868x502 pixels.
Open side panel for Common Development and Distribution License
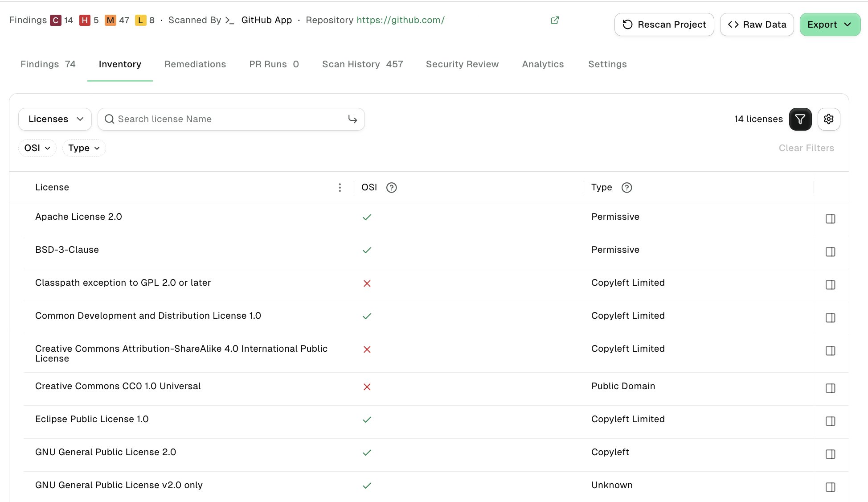tap(830, 317)
